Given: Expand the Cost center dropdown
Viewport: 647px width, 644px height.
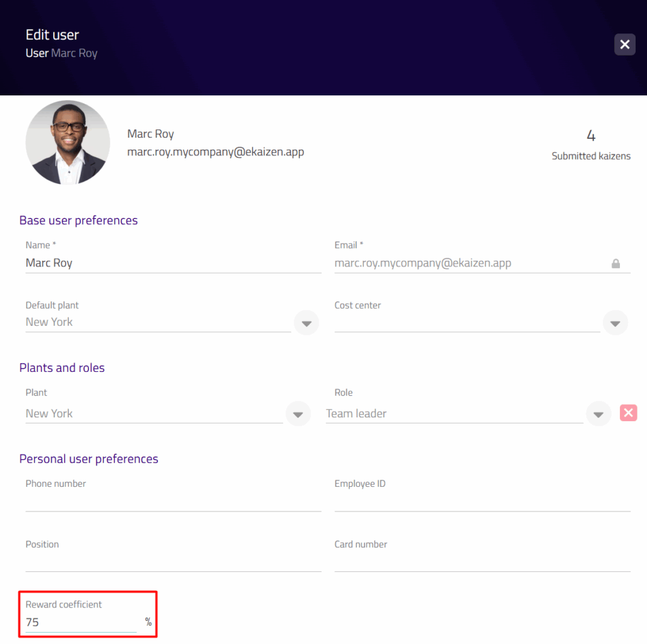Looking at the screenshot, I should tap(615, 323).
